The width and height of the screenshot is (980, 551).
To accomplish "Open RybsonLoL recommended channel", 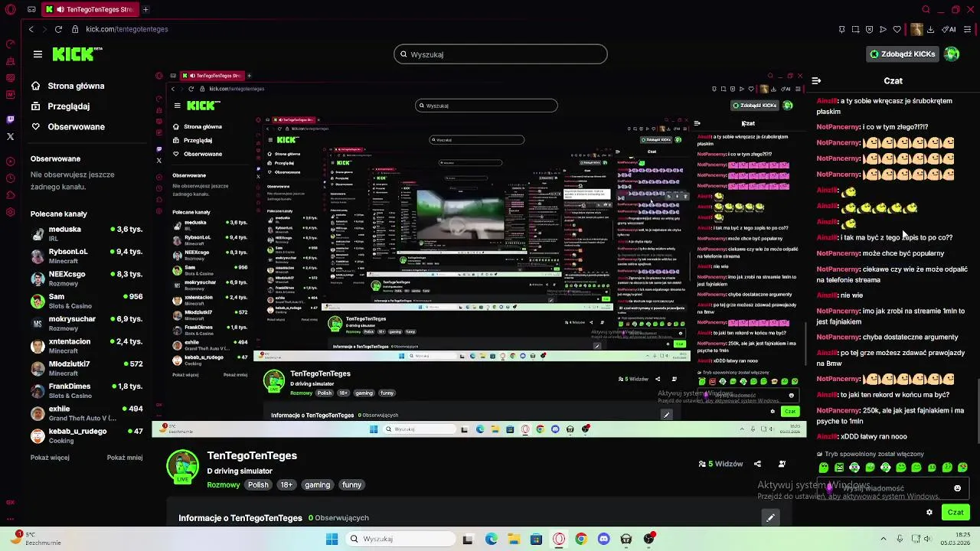I will click(x=87, y=256).
